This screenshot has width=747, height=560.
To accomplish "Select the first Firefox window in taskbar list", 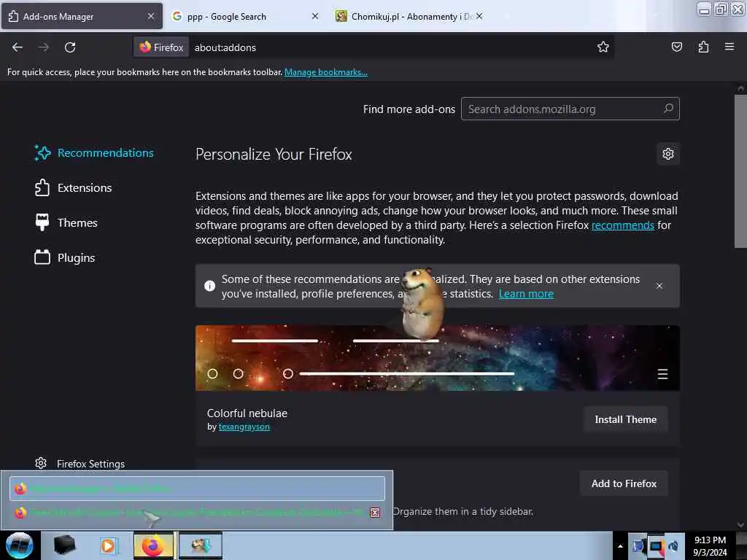I will 197,488.
